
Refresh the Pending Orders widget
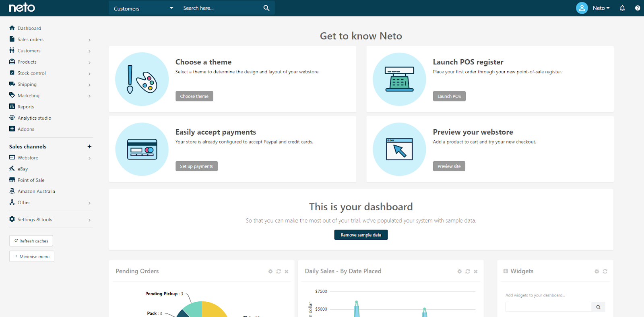tap(279, 271)
